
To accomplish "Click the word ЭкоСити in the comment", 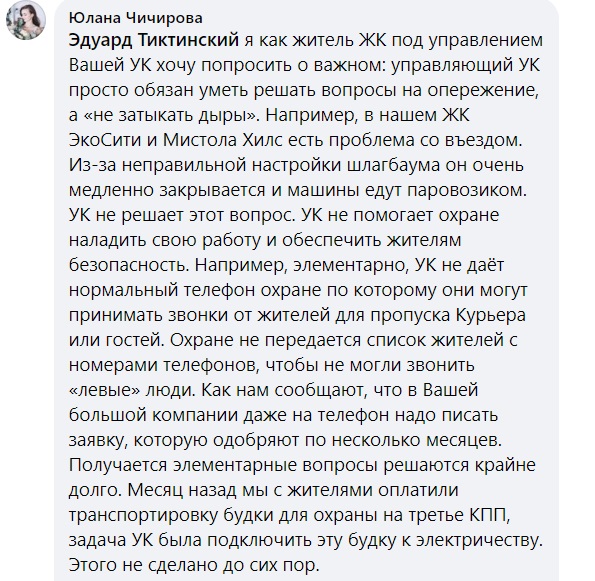I will pos(105,140).
